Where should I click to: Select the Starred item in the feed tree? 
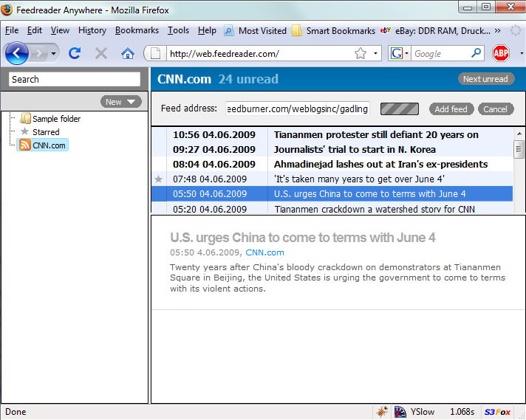coord(45,132)
